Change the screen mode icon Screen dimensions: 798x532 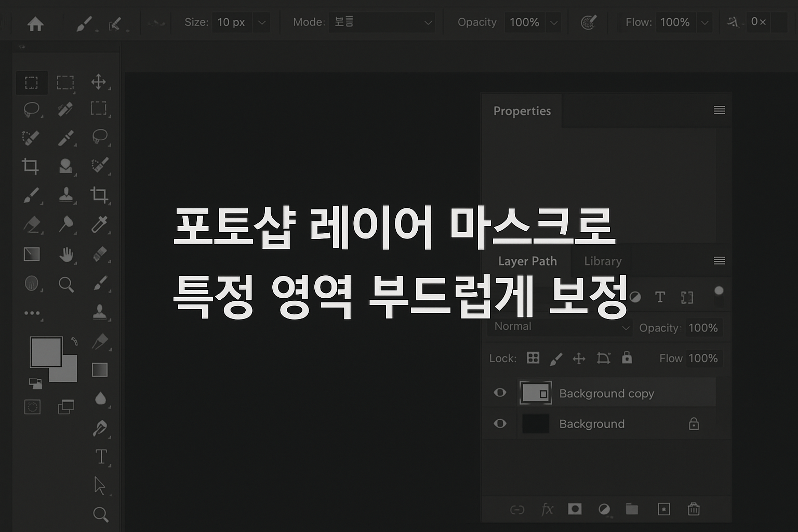click(x=66, y=407)
